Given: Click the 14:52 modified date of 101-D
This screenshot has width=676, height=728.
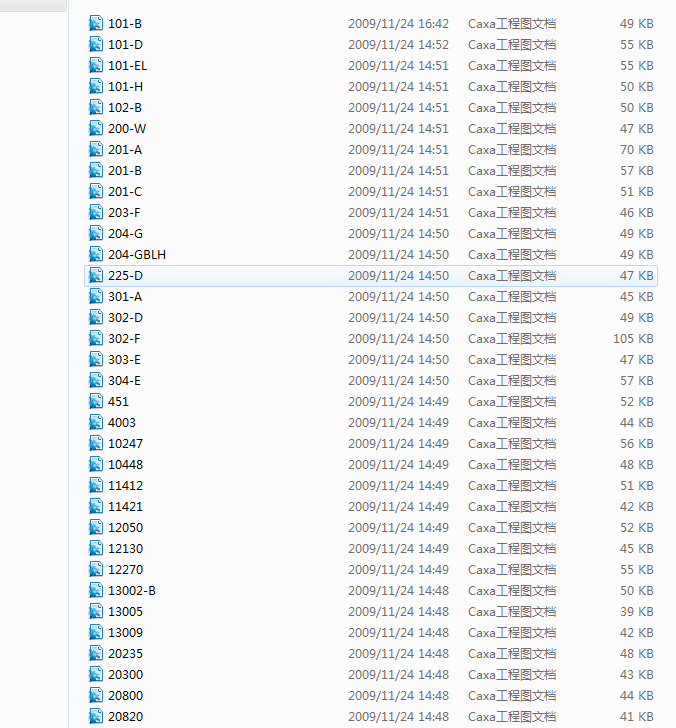Looking at the screenshot, I should click(x=398, y=44).
